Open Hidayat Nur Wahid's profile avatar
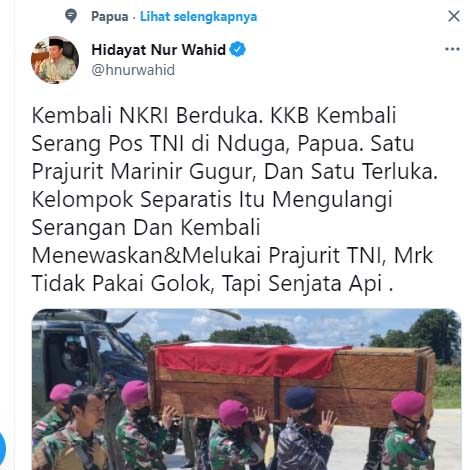Image resolution: width=472 pixels, height=470 pixels. pos(55,60)
